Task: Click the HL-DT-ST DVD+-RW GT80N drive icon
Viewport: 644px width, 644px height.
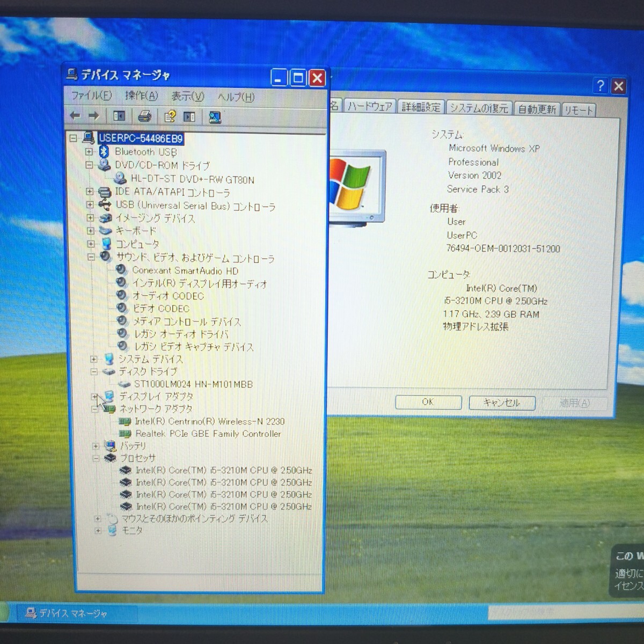Action: tap(120, 178)
